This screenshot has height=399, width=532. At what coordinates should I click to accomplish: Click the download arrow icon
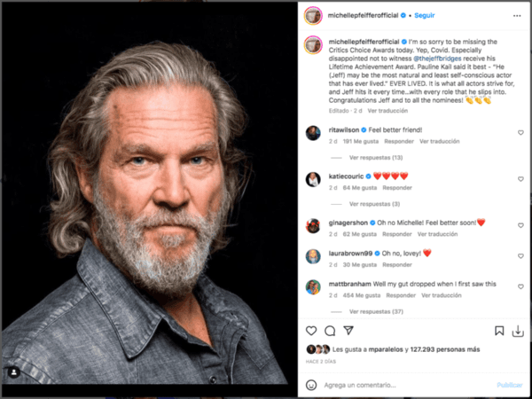(x=517, y=332)
